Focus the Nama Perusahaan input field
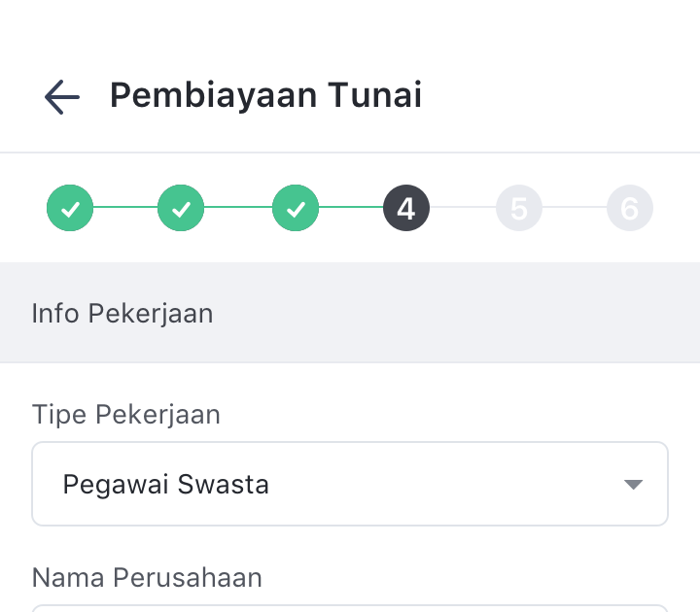700x612 pixels. [x=350, y=607]
